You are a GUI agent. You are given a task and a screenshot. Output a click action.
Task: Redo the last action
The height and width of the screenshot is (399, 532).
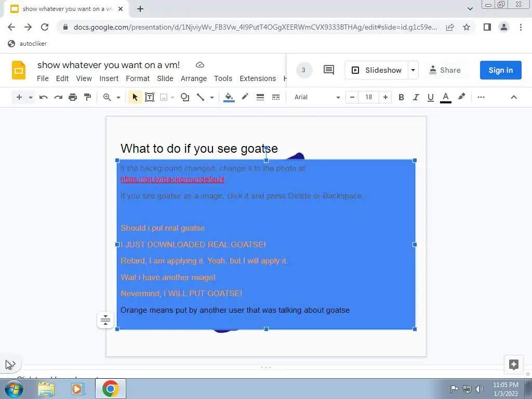pos(58,97)
